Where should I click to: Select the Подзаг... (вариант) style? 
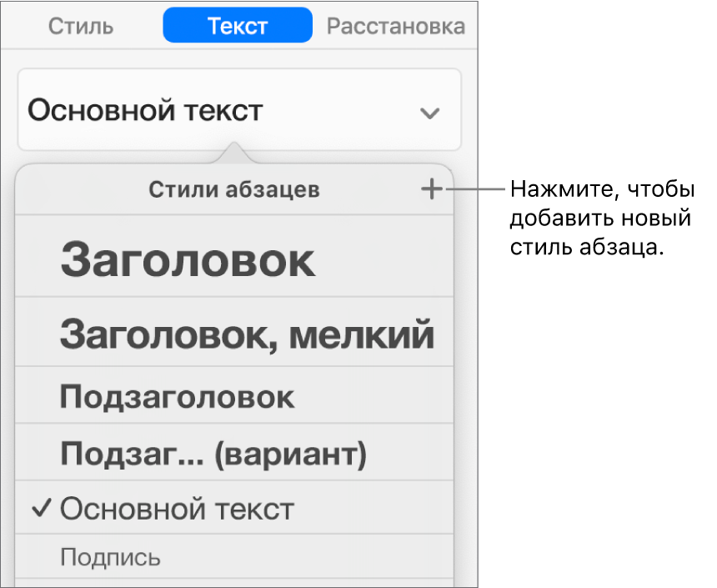click(x=234, y=452)
